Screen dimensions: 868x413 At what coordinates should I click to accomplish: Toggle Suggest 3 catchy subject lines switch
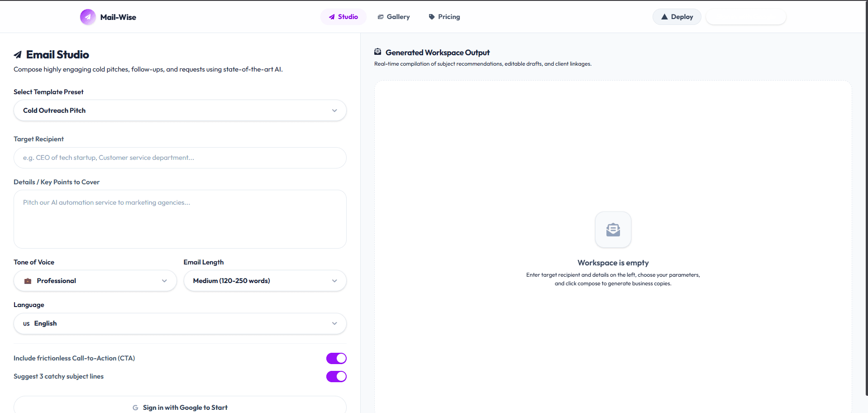click(x=336, y=376)
